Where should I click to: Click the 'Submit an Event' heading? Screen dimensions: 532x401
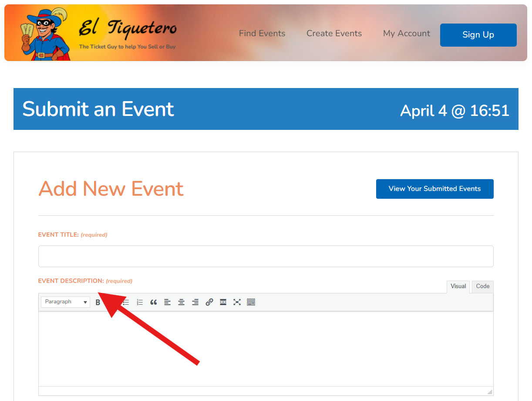(x=98, y=109)
